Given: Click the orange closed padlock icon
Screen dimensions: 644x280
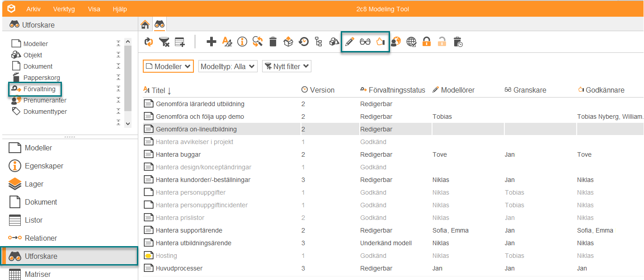Looking at the screenshot, I should click(x=426, y=42).
